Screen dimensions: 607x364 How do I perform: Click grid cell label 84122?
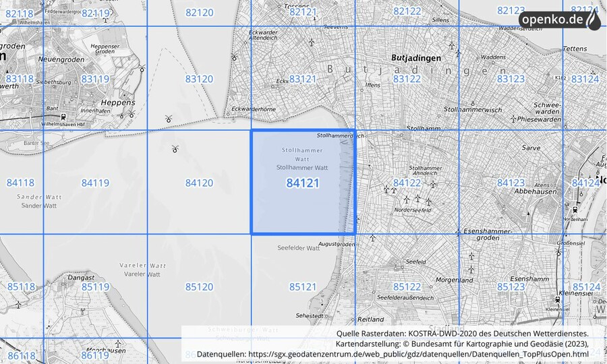coord(407,183)
